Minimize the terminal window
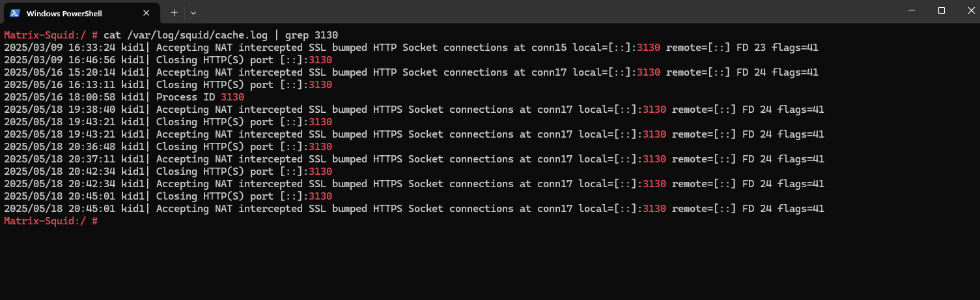This screenshot has height=300, width=980. click(x=912, y=10)
